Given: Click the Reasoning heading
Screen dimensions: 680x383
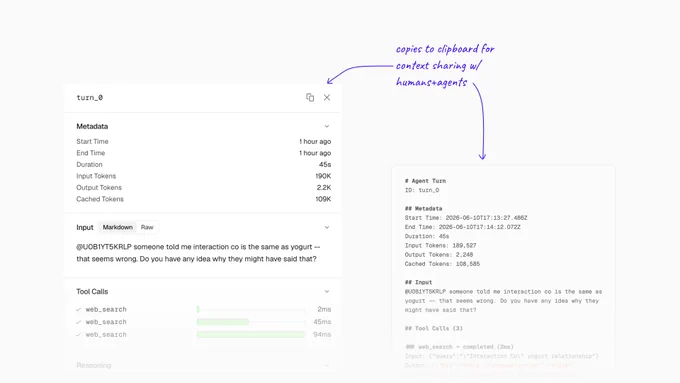Looking at the screenshot, I should tap(94, 365).
